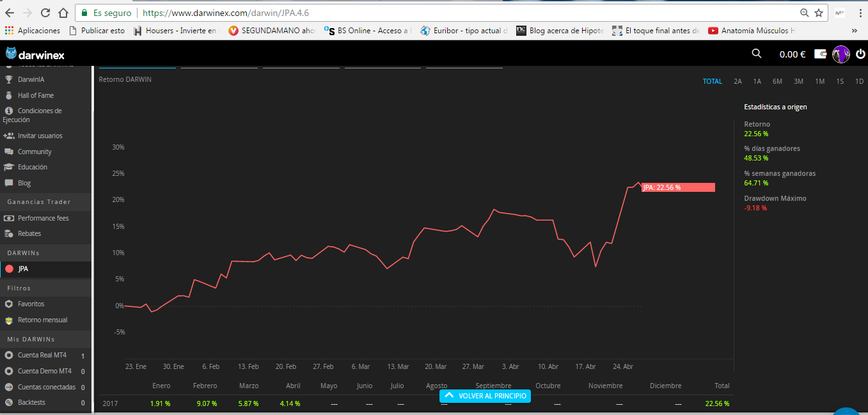868x415 pixels.
Task: Expand hidden bookmarks with chevron
Action: (854, 30)
